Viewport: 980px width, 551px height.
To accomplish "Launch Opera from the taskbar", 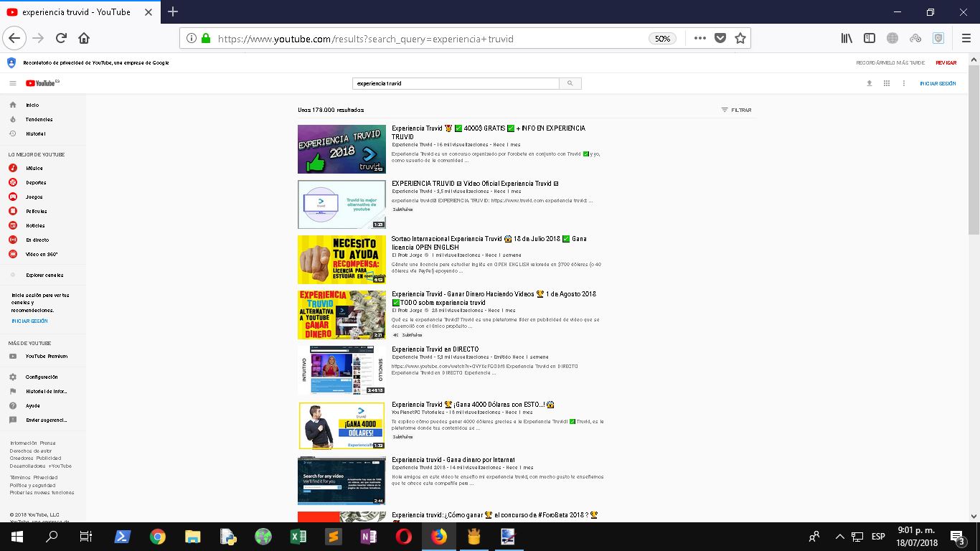I will click(404, 537).
